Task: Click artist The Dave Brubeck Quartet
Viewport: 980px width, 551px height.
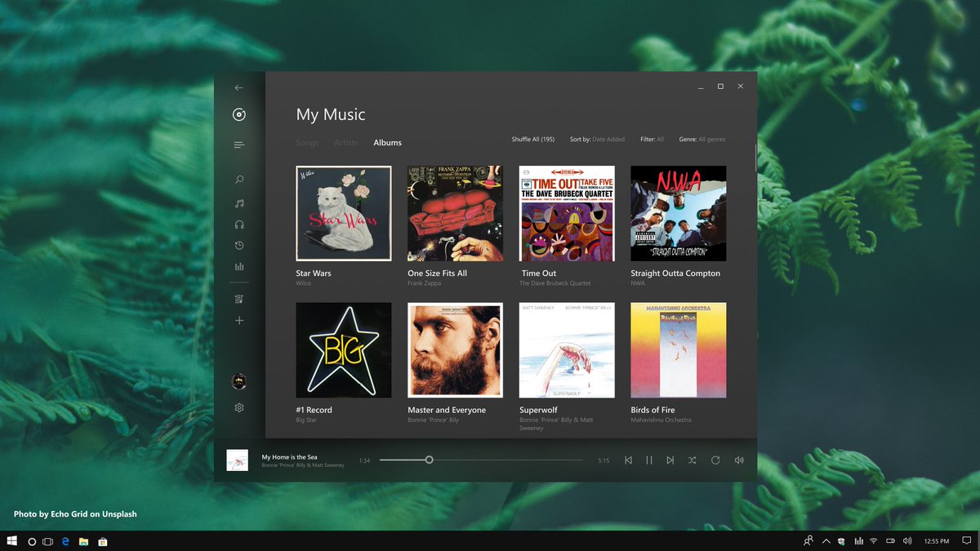Action: point(555,283)
